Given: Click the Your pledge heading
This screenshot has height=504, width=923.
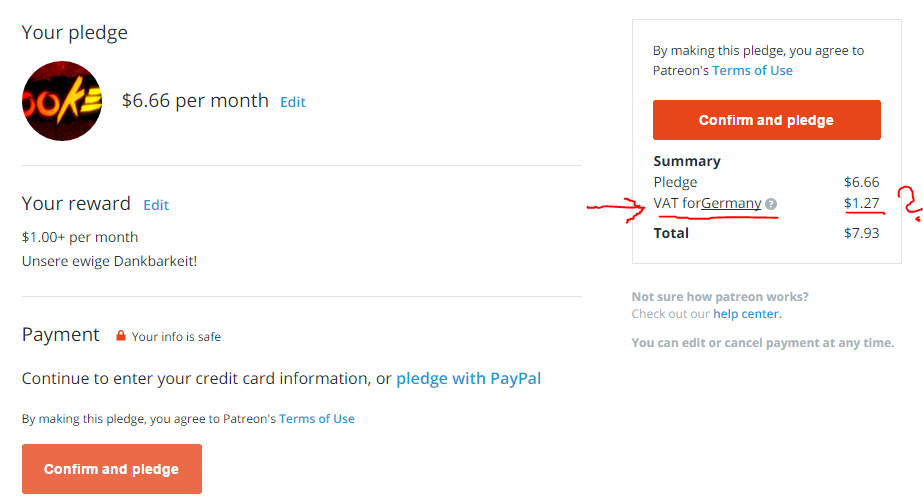Looking at the screenshot, I should 75,32.
